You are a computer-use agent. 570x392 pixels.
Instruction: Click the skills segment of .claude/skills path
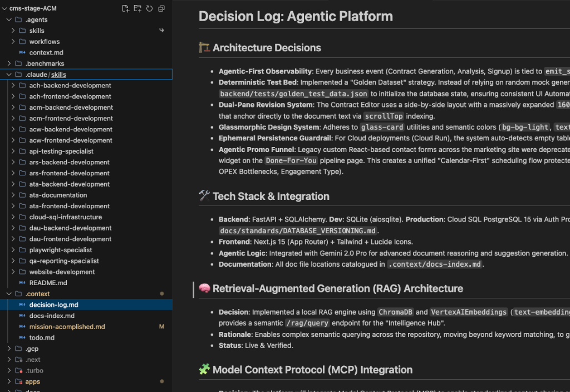[x=58, y=75]
